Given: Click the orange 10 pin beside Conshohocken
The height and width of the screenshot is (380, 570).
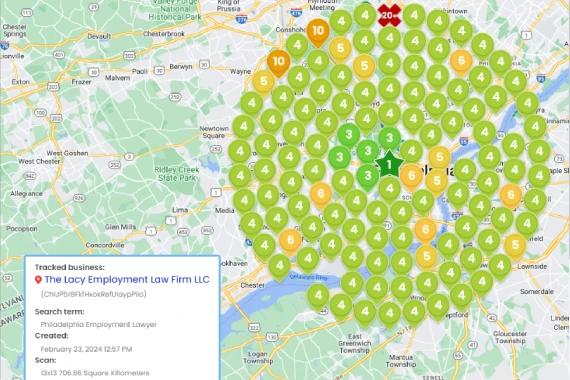Looking at the screenshot, I should click(x=318, y=33).
